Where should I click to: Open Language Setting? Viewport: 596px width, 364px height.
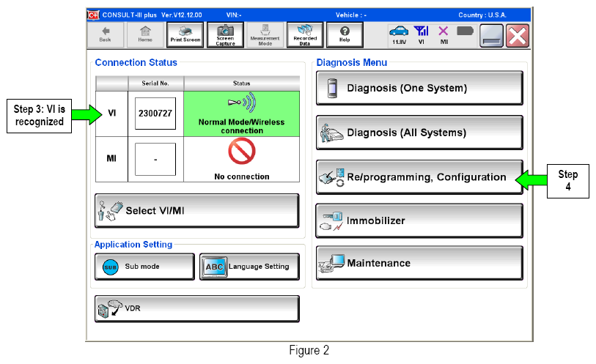249,267
